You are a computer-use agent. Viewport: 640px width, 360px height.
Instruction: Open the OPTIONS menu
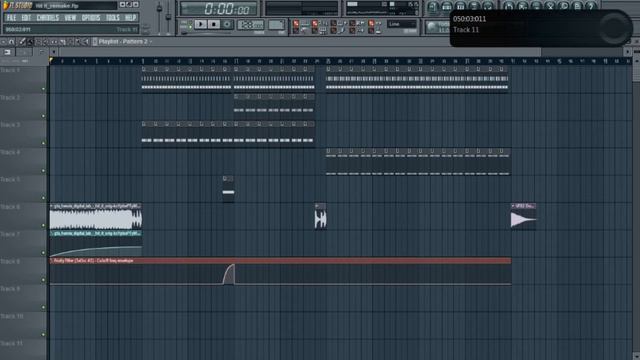click(x=91, y=18)
